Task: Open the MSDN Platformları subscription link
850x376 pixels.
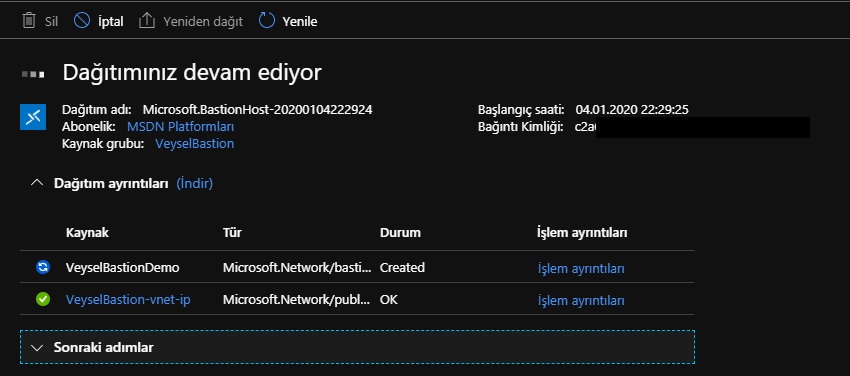Action: 181,127
